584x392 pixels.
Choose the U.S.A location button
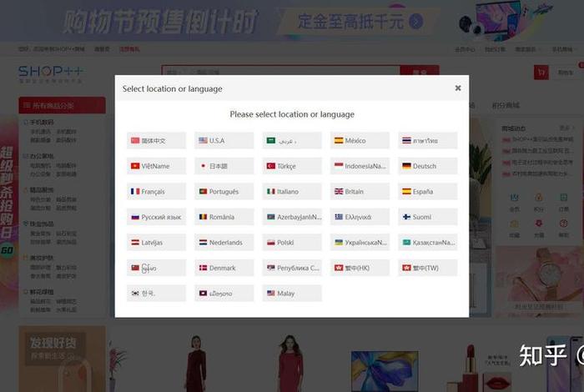tap(224, 140)
